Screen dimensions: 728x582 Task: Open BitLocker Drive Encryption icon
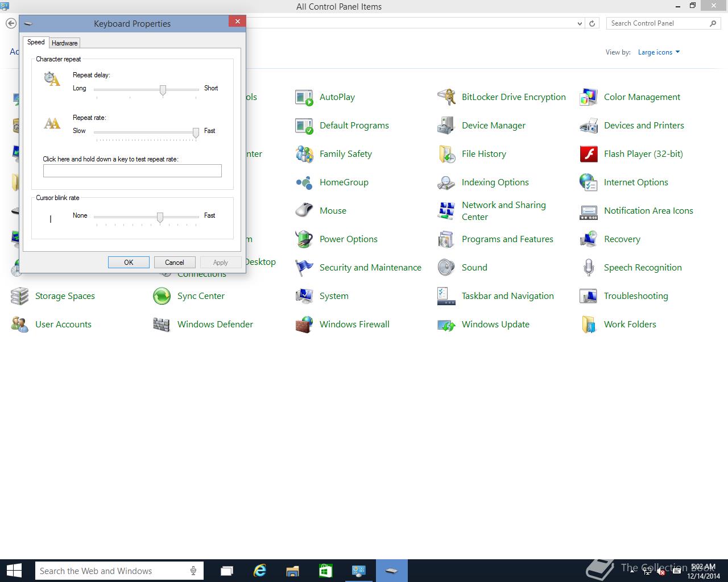coord(446,97)
